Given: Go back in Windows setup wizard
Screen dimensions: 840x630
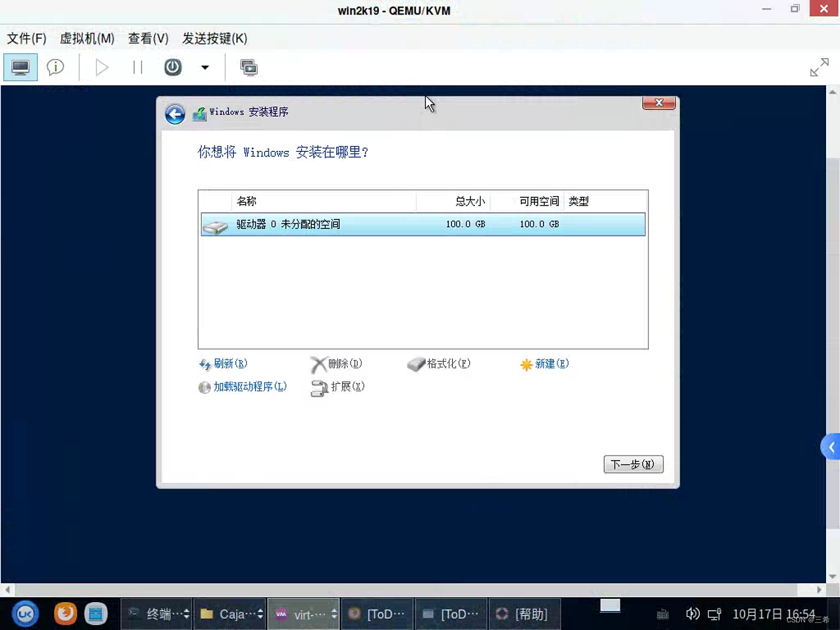Looking at the screenshot, I should [175, 114].
